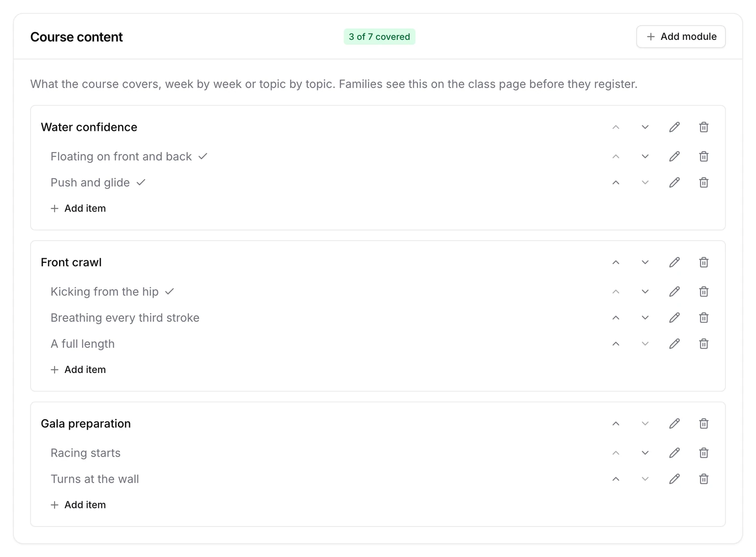Move Turns at the wall up
Viewport: 756px width, 557px height.
(x=616, y=479)
